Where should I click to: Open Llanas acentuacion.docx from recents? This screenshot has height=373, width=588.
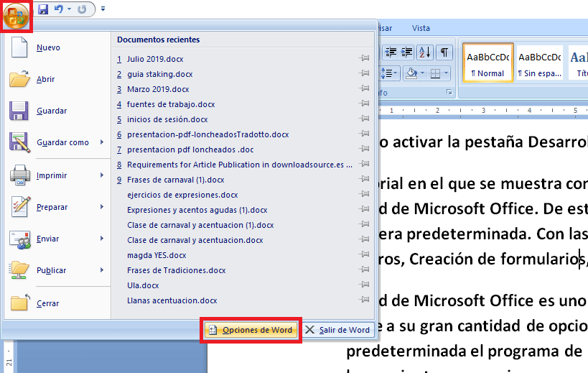pyautogui.click(x=172, y=300)
